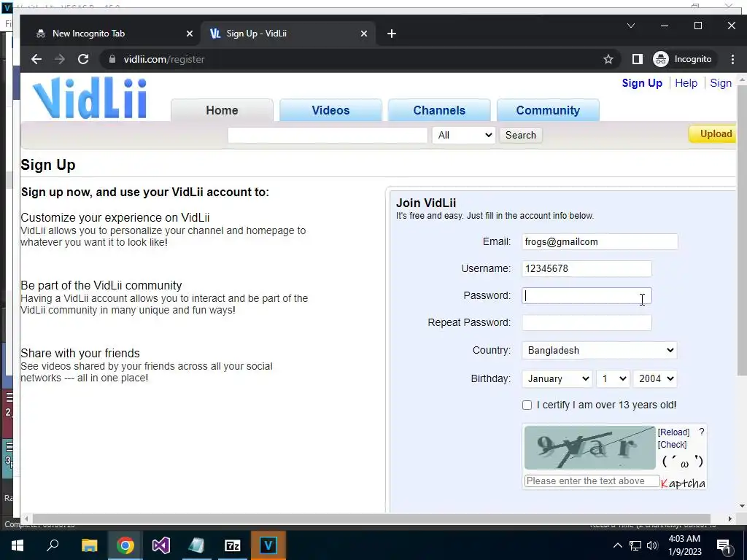Click the horizontal scroll right arrow

729,518
